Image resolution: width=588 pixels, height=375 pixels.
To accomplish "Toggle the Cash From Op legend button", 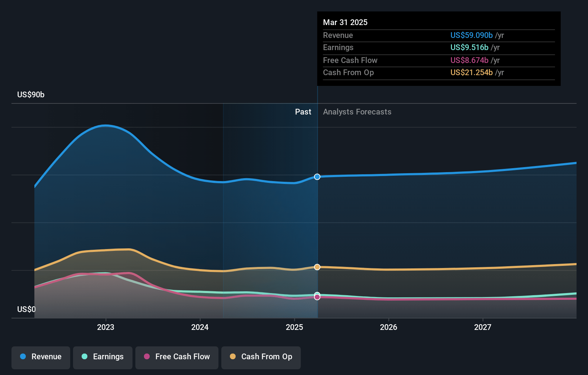I will [x=261, y=357].
